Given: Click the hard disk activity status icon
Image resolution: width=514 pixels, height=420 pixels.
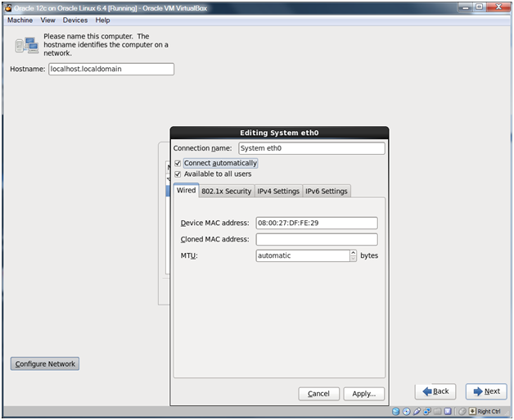Looking at the screenshot, I should pyautogui.click(x=396, y=411).
